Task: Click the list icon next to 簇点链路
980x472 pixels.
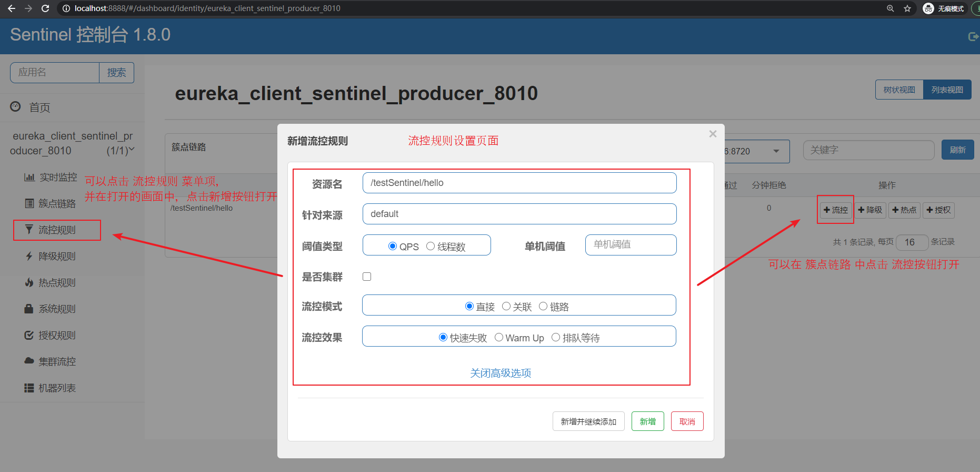Action: (x=29, y=203)
